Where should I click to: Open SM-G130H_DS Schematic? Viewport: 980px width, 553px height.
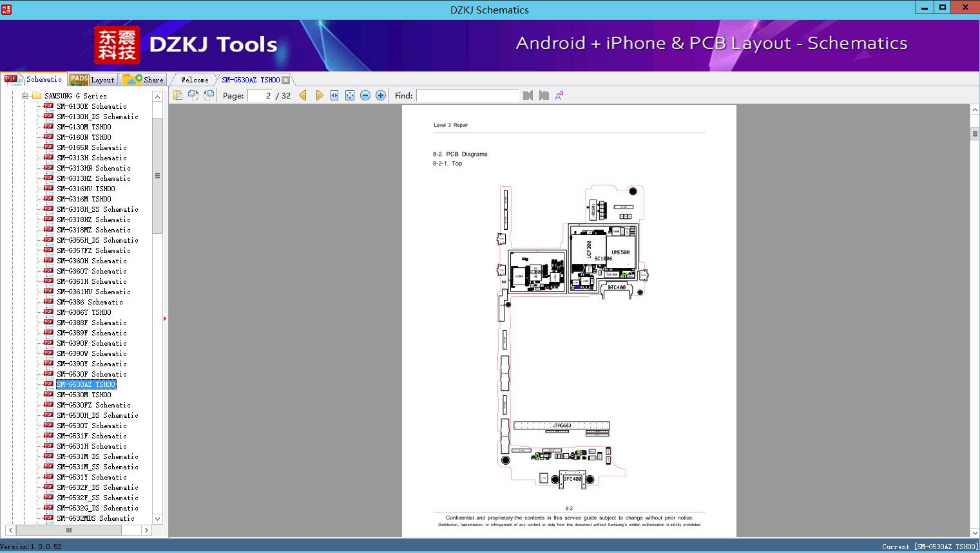pos(97,117)
